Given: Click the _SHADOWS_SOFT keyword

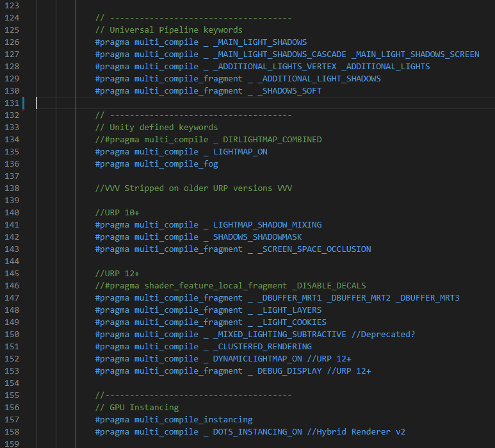Looking at the screenshot, I should click(x=289, y=91).
